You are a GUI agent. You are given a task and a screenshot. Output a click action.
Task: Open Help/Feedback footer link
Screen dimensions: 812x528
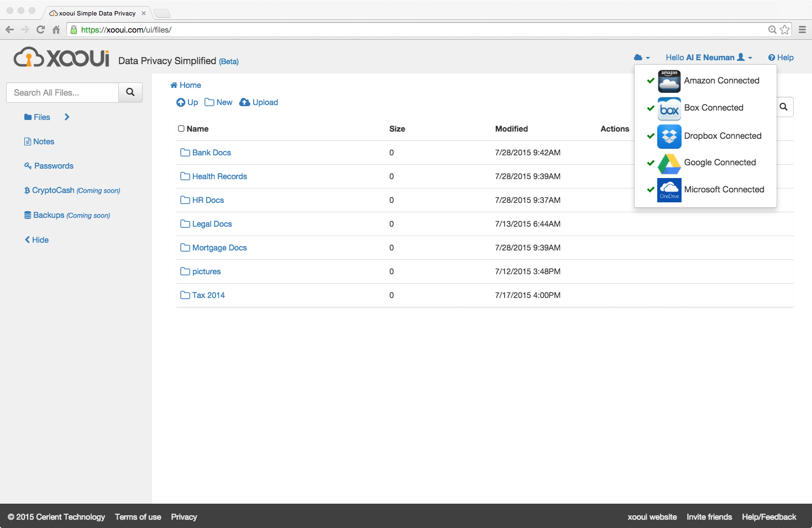(769, 517)
